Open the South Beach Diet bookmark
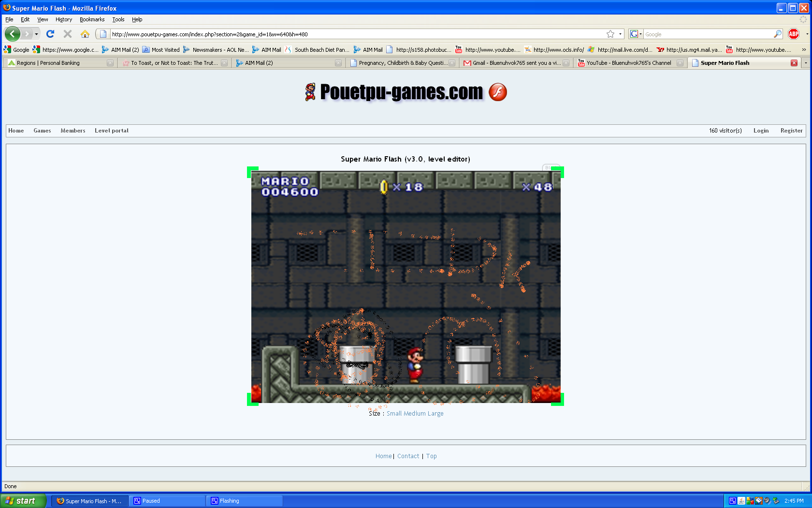 point(317,49)
